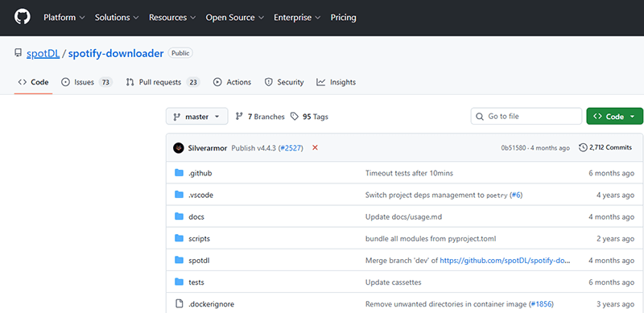
Task: Expand the Resources menu
Action: [x=172, y=18]
